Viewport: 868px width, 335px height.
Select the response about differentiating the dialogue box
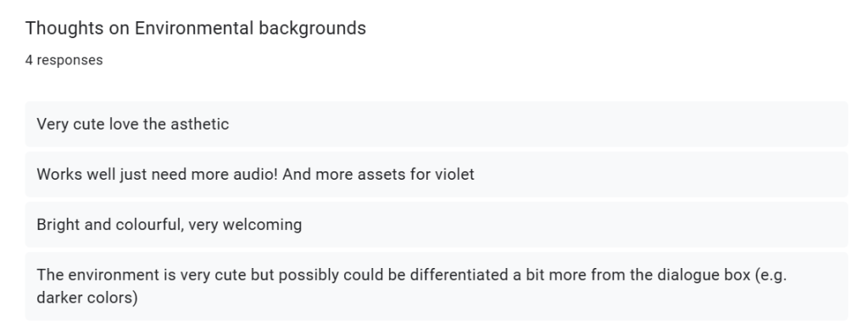tap(437, 287)
